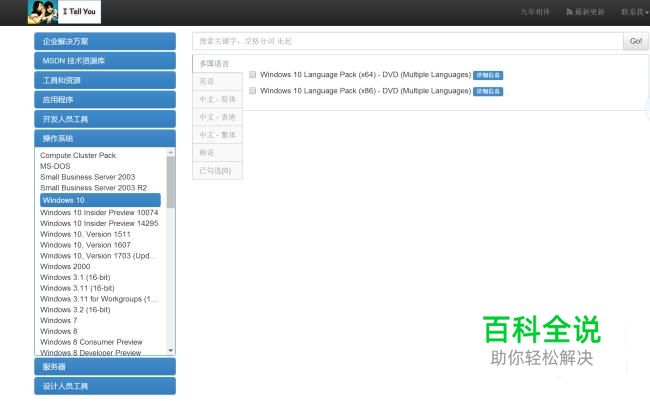Expand the 设计人员工具 category
This screenshot has height=401, width=650.
(105, 386)
